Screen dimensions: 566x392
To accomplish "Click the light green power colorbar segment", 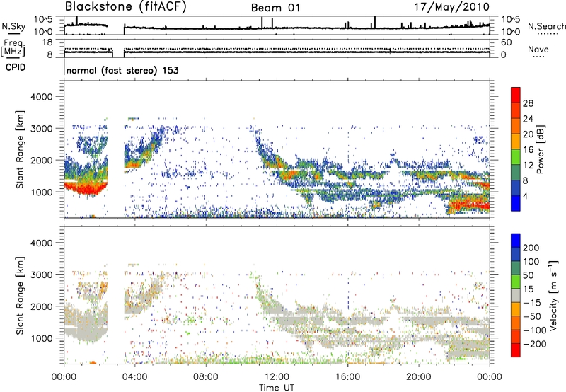I will pos(516,157).
